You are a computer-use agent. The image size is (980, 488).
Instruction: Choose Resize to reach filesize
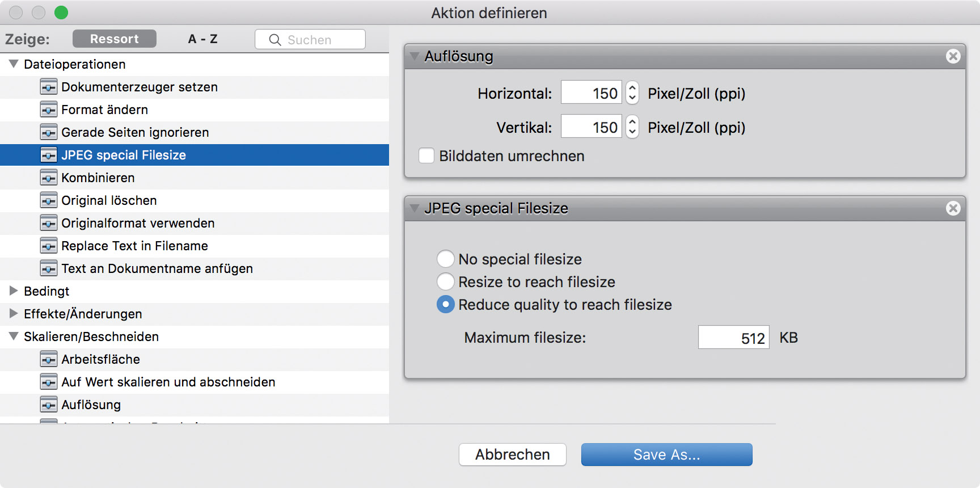(446, 282)
